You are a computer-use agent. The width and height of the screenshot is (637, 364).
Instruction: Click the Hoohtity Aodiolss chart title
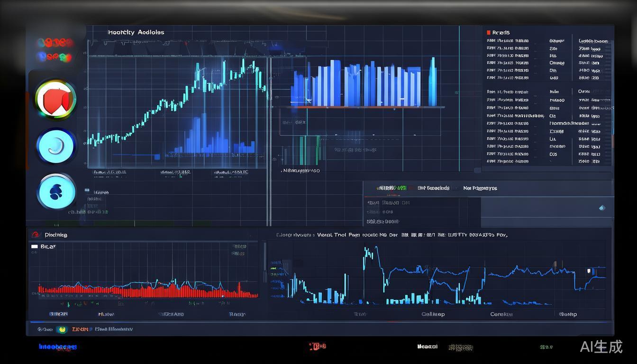(x=136, y=32)
